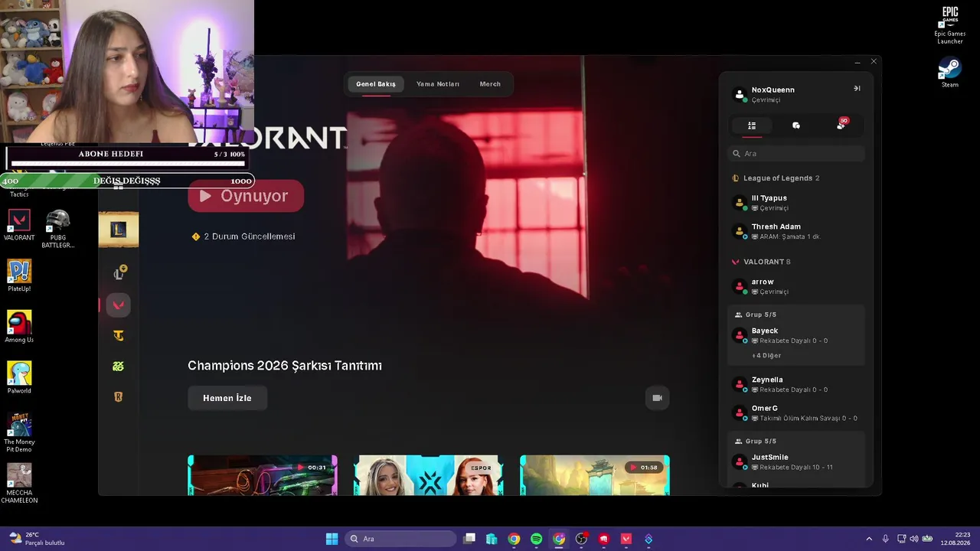This screenshot has width=980, height=551.
Task: Select the friends list tab
Action: [752, 126]
